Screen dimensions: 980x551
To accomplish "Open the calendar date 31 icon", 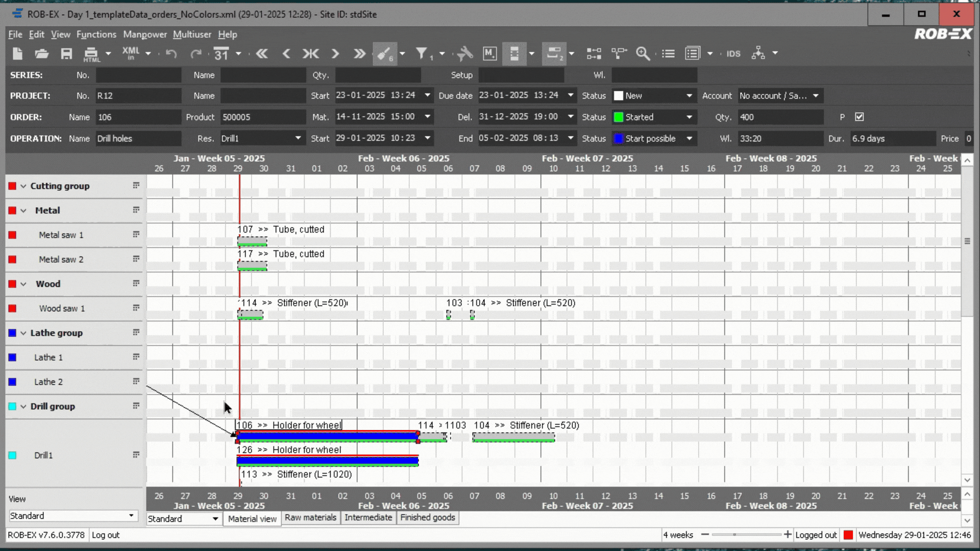I will tap(222, 54).
